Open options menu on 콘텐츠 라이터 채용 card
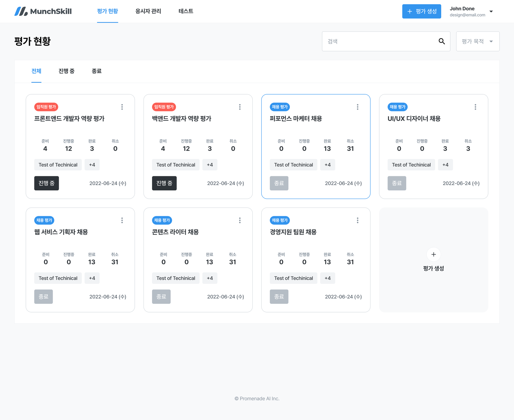Viewport: 514px width, 420px height. pos(240,220)
